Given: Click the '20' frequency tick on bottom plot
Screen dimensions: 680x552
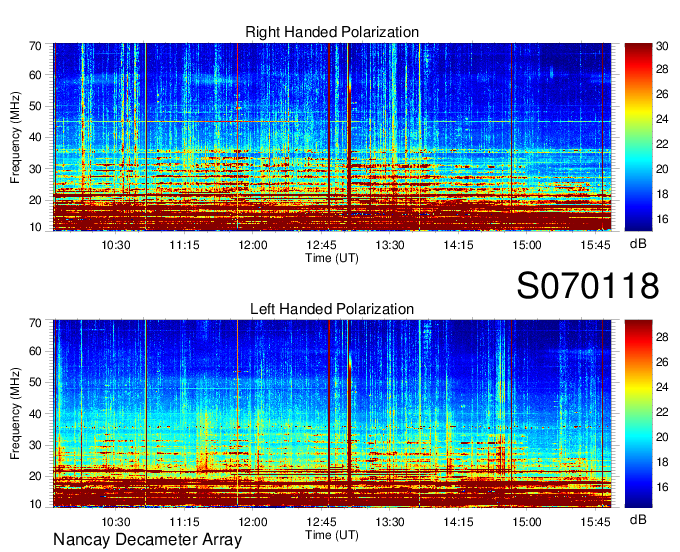Looking at the screenshot, I should pos(35,476).
